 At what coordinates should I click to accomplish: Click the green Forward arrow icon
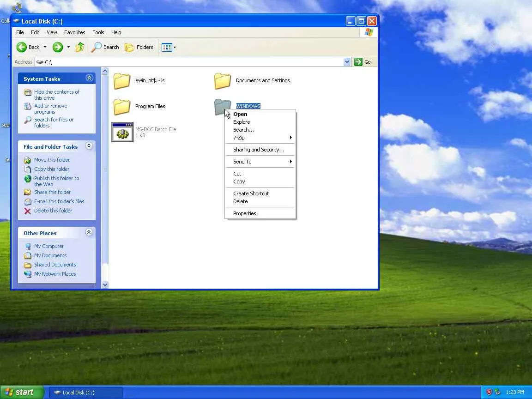click(58, 47)
